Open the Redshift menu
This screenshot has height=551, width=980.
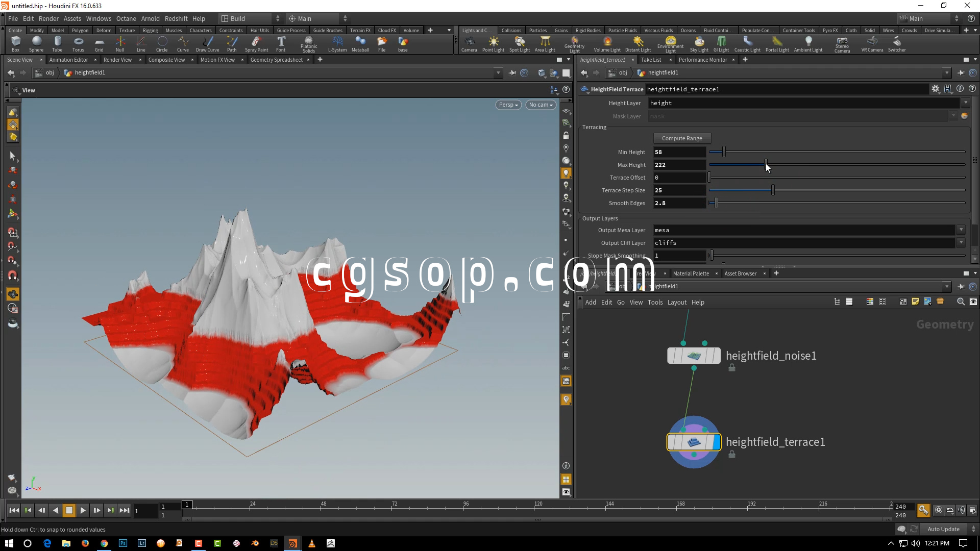coord(176,18)
